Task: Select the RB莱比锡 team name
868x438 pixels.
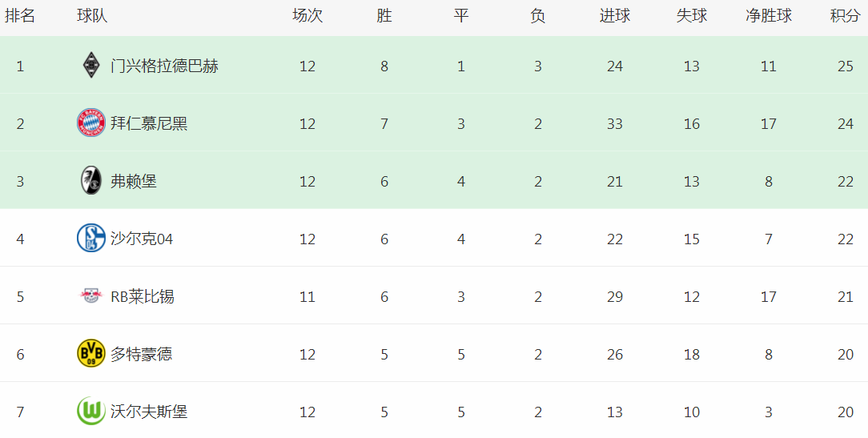Action: 143,296
